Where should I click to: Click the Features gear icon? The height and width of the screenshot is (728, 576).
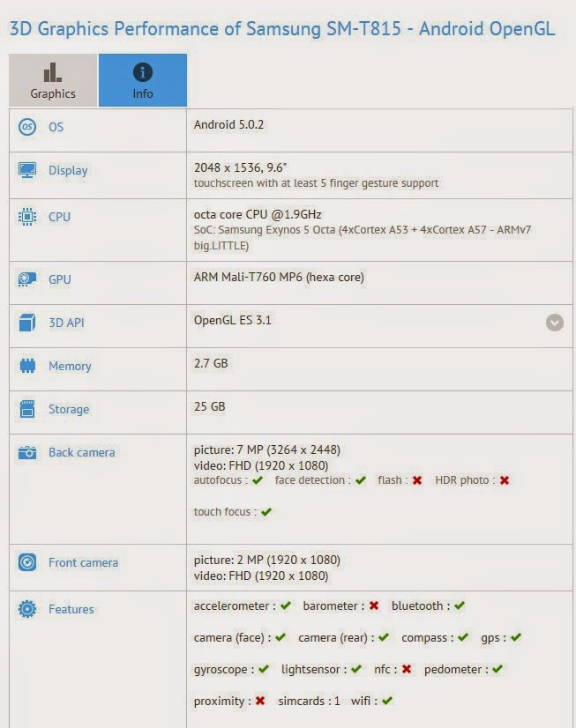click(x=27, y=609)
